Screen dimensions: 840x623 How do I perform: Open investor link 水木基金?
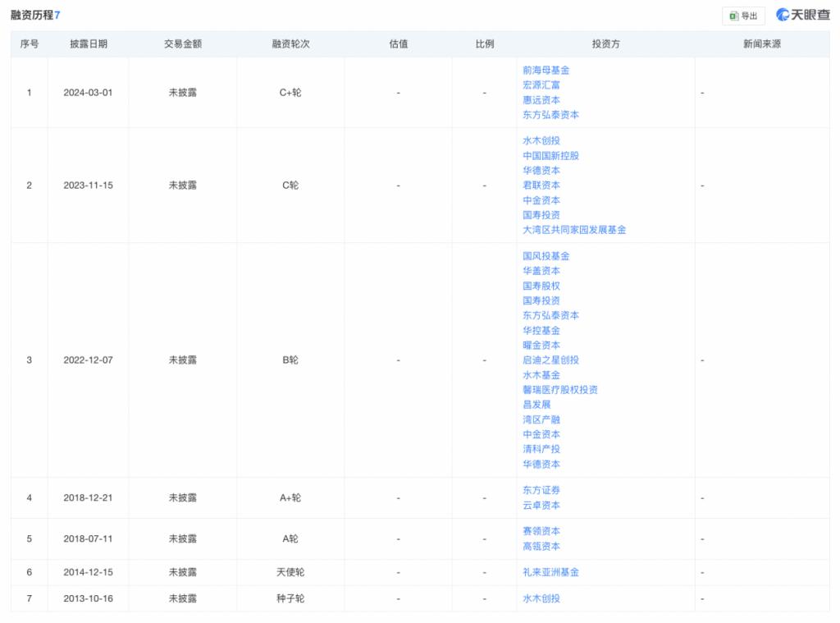(541, 375)
